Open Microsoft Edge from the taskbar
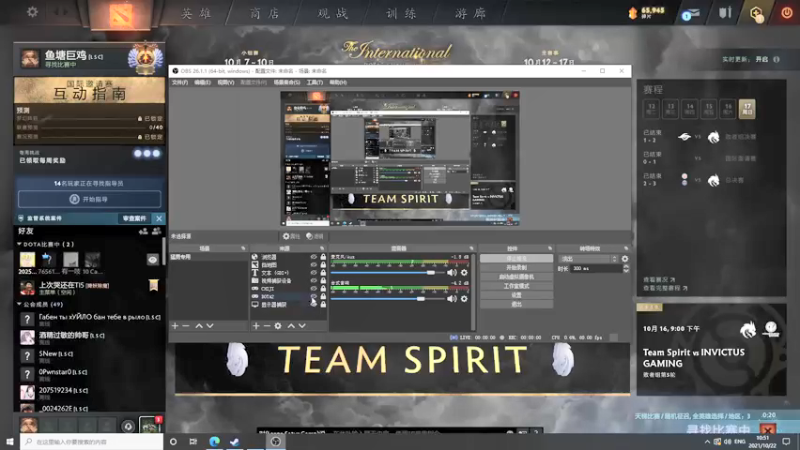This screenshot has height=450, width=800. click(214, 441)
